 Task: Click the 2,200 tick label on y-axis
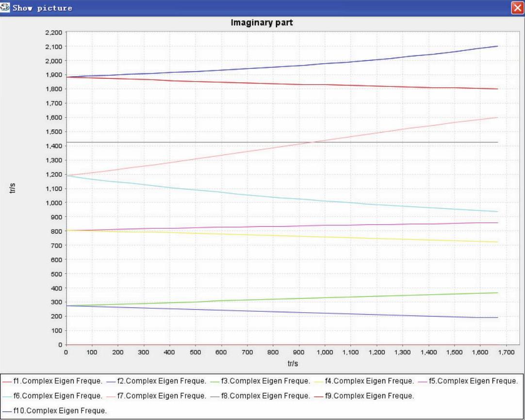(53, 33)
